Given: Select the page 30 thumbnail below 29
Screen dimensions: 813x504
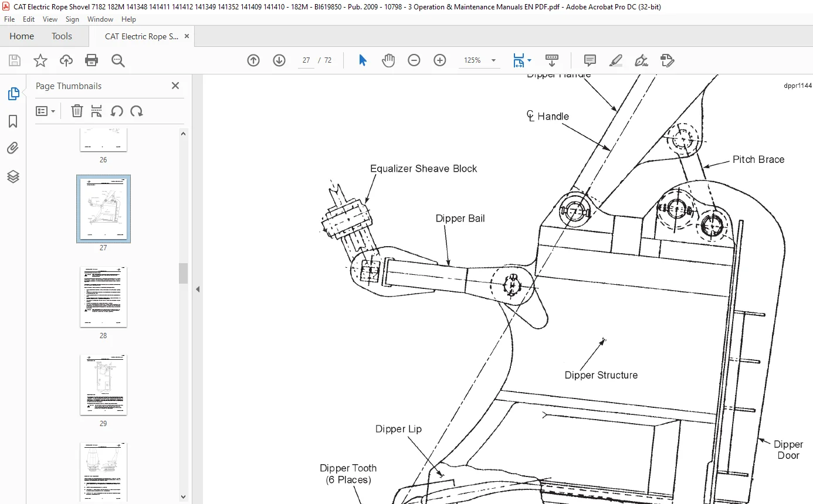Looking at the screenshot, I should point(103,472).
